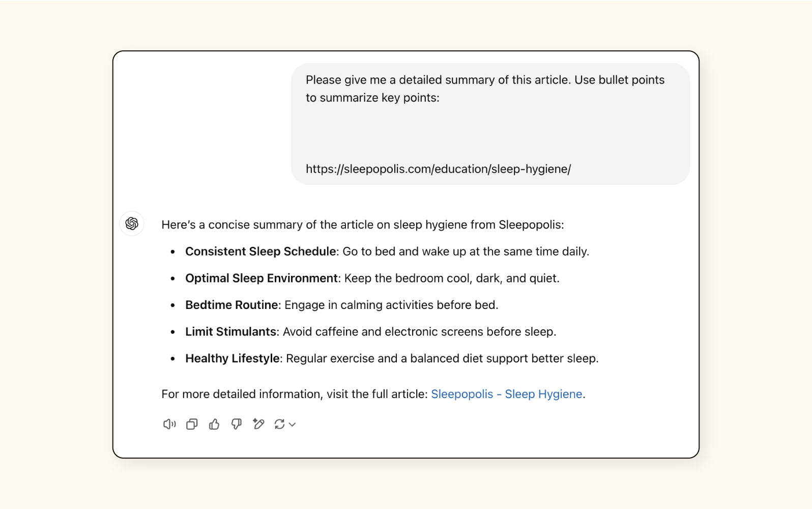Expand the model switch chevron dropdown
812x509 pixels.
pos(292,425)
